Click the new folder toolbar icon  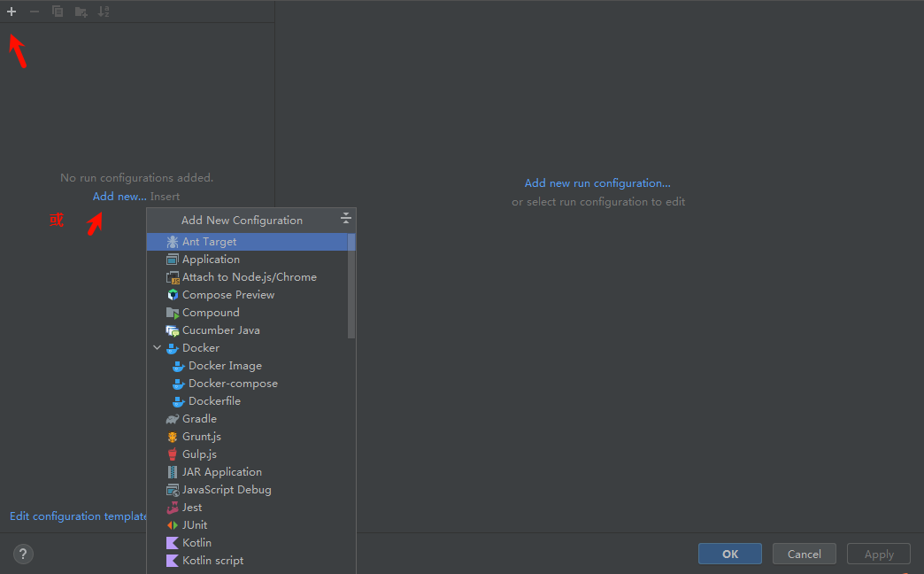tap(81, 12)
